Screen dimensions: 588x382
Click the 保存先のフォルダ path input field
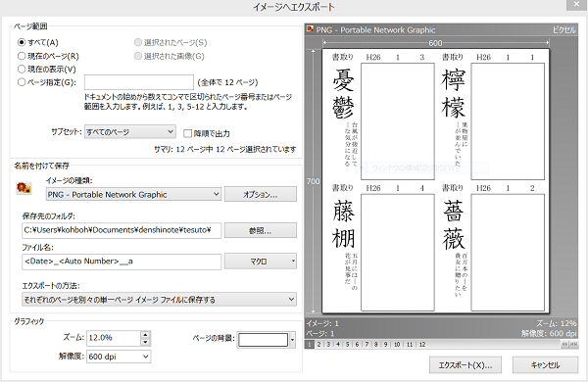122,230
